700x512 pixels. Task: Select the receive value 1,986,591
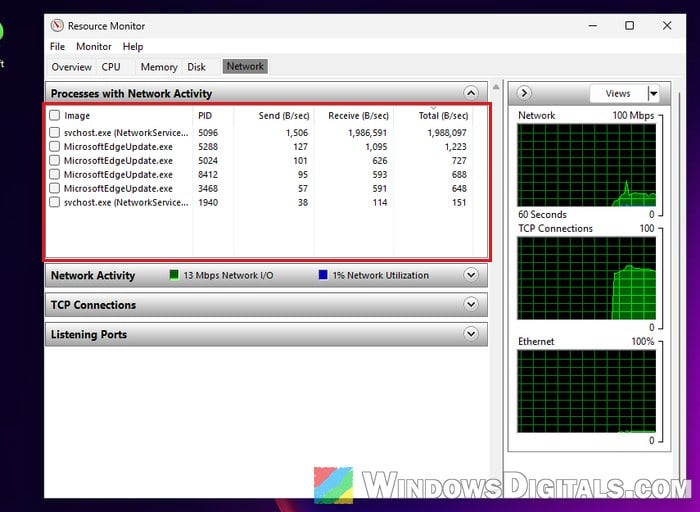tap(367, 133)
